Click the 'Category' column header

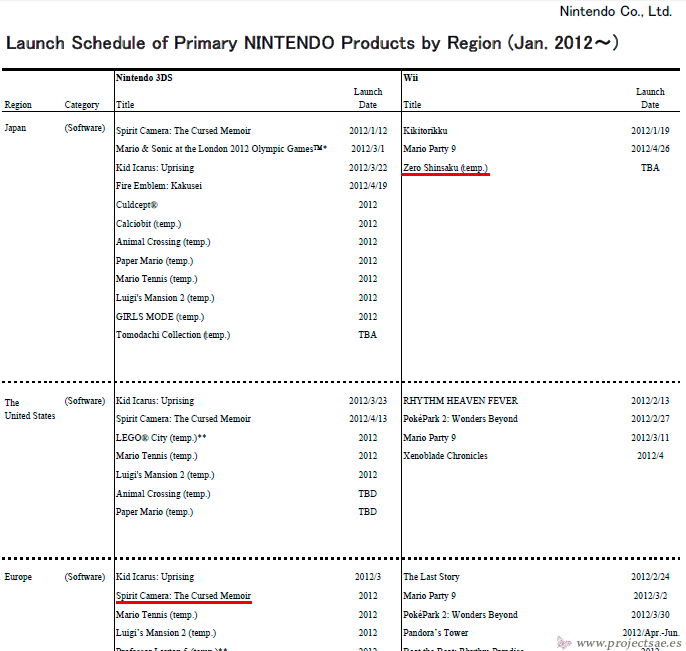click(x=82, y=105)
